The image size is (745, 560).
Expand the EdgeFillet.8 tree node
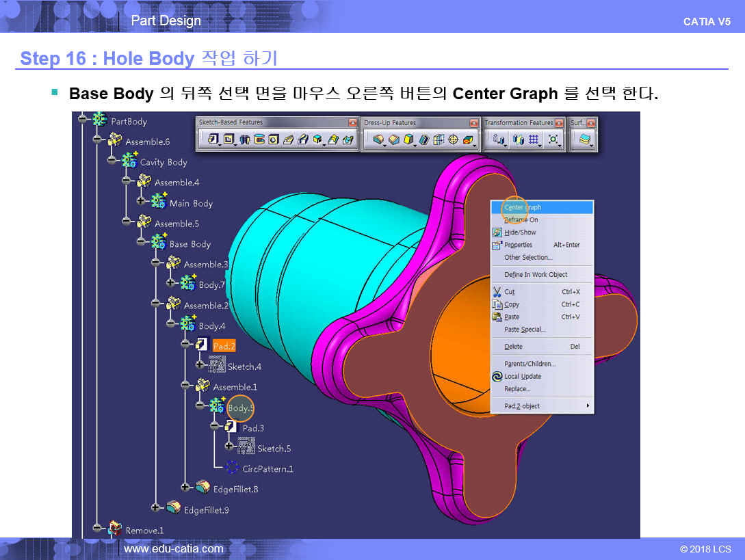(185, 488)
